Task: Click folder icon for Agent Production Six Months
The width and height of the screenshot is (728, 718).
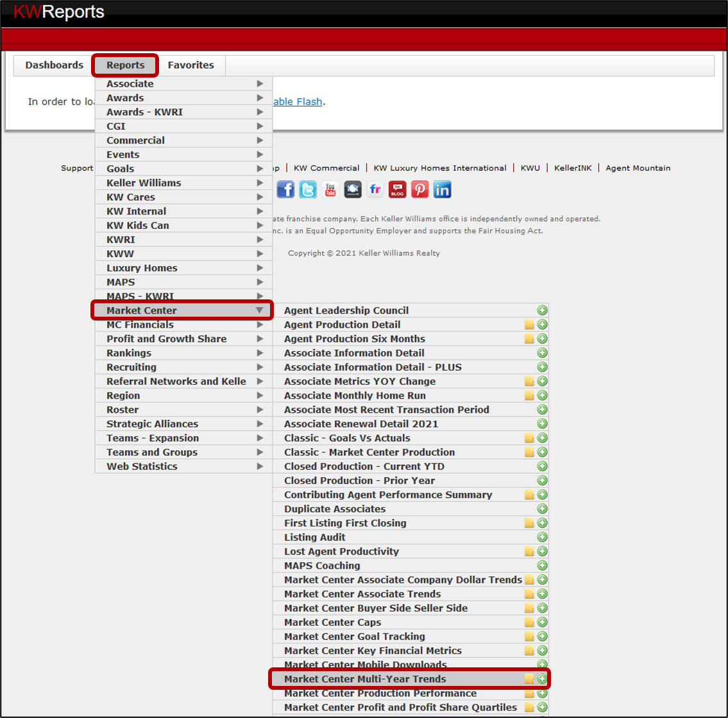Action: click(x=529, y=339)
